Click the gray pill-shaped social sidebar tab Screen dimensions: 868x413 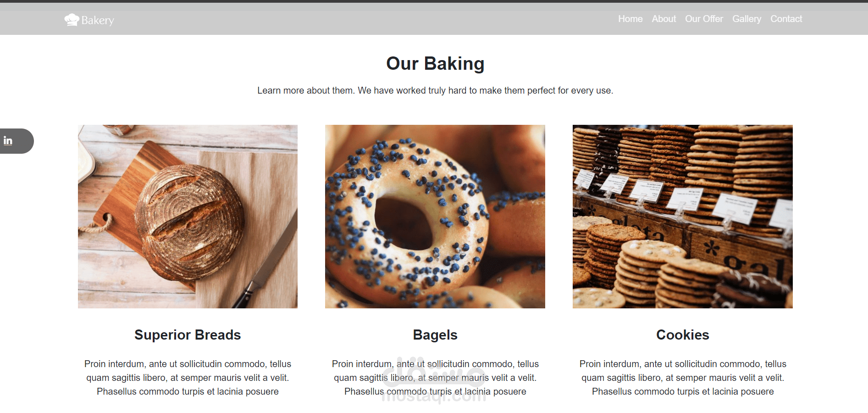(x=17, y=141)
